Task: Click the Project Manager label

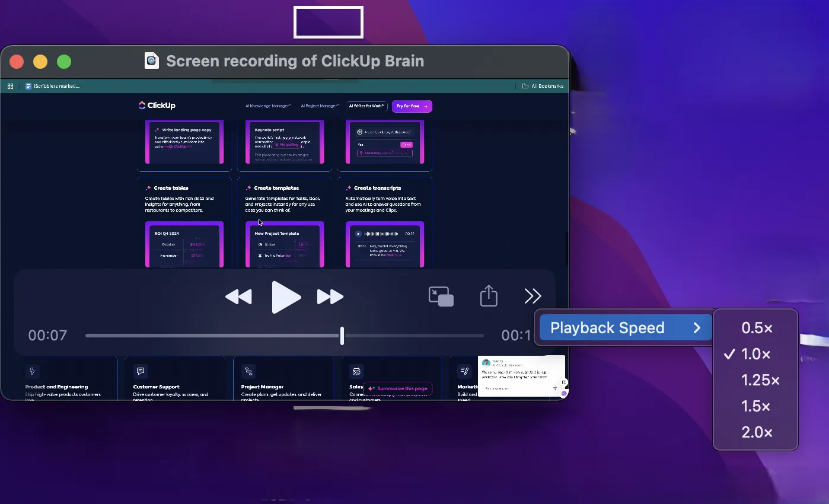Action: click(262, 387)
